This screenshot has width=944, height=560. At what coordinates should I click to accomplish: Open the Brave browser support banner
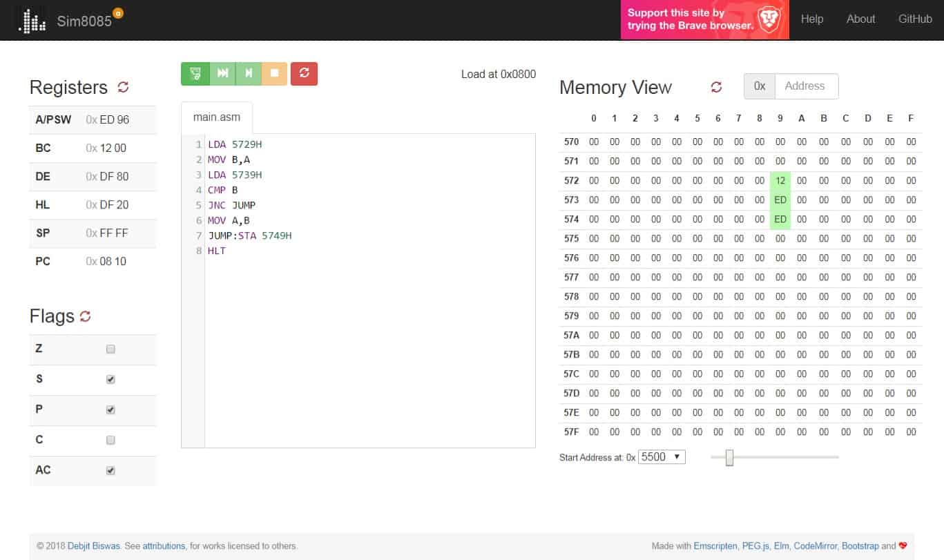coord(704,19)
